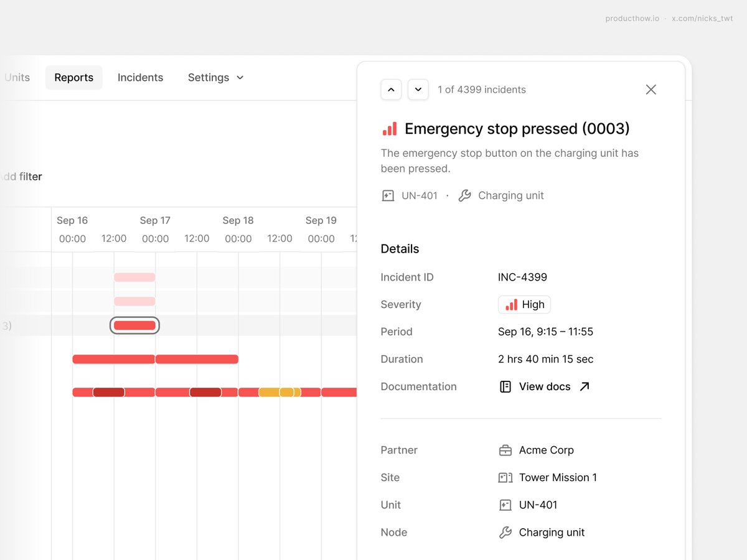Click the duration value 2 hrs 40 min 15 sec
Image resolution: width=747 pixels, height=560 pixels.
(546, 359)
